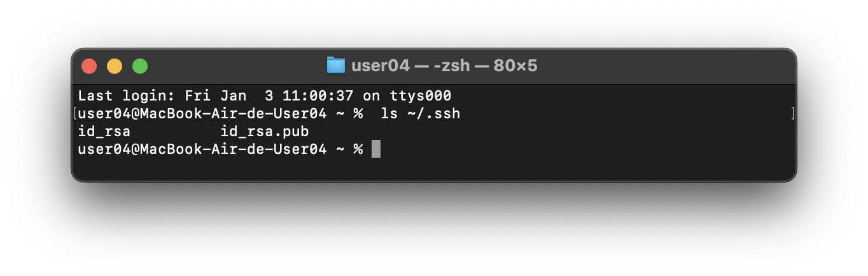Click the block cursor at the prompt
Image resolution: width=868 pixels, height=276 pixels.
[376, 149]
